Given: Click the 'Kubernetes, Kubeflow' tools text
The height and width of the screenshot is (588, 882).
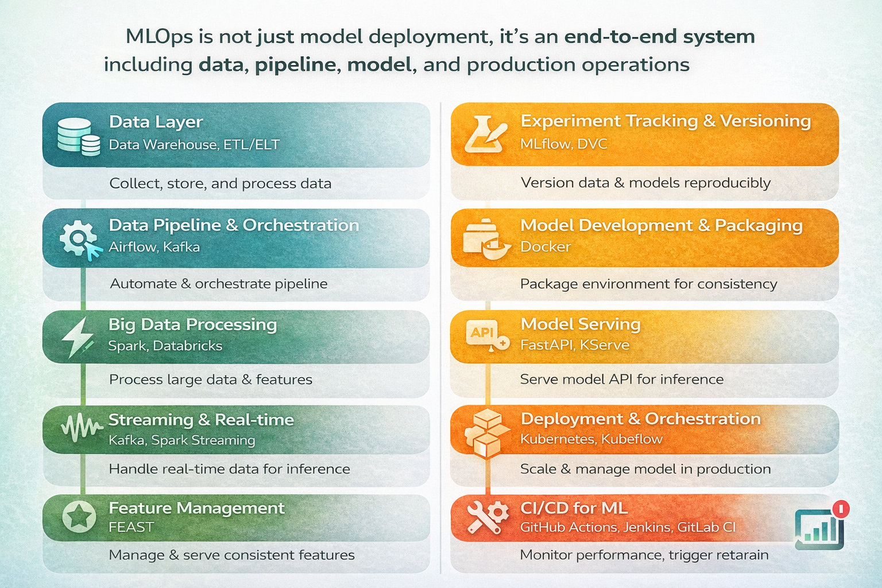Looking at the screenshot, I should click(x=591, y=439).
